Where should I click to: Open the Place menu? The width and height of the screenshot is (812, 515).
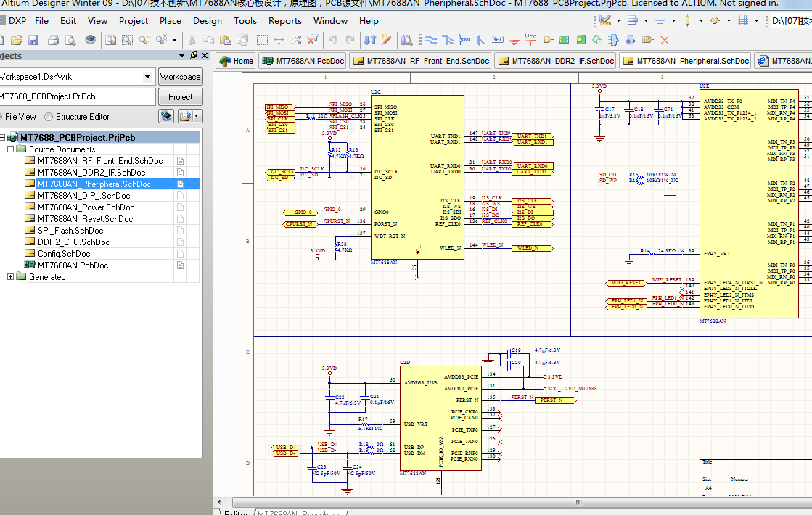pyautogui.click(x=171, y=21)
